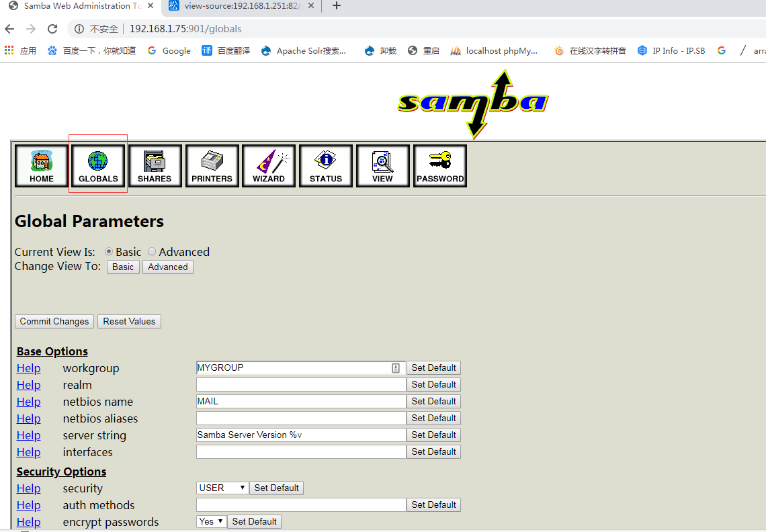The image size is (766, 532).
Task: Open Help link for realm
Action: 28,385
